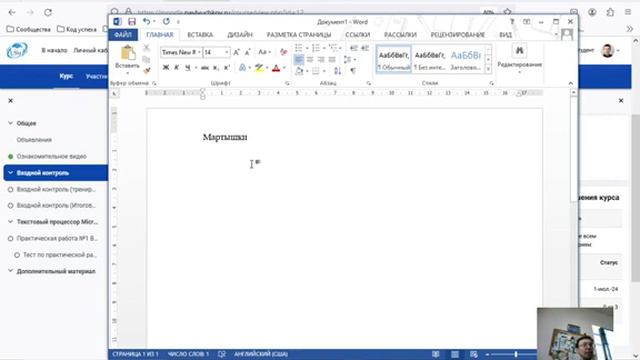The height and width of the screenshot is (360, 640).
Task: Open the numbered list dropdown
Action: (324, 48)
